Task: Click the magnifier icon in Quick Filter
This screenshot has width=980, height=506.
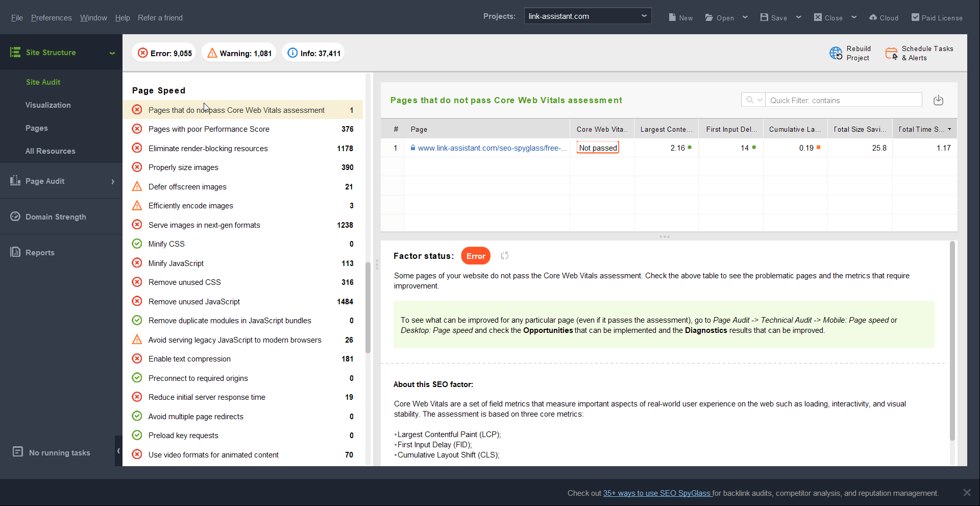Action: point(749,100)
